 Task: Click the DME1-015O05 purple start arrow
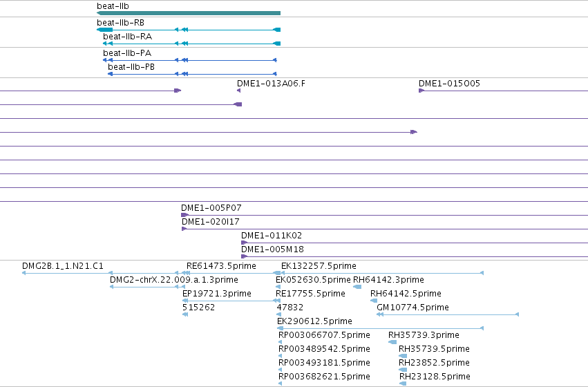pos(421,91)
